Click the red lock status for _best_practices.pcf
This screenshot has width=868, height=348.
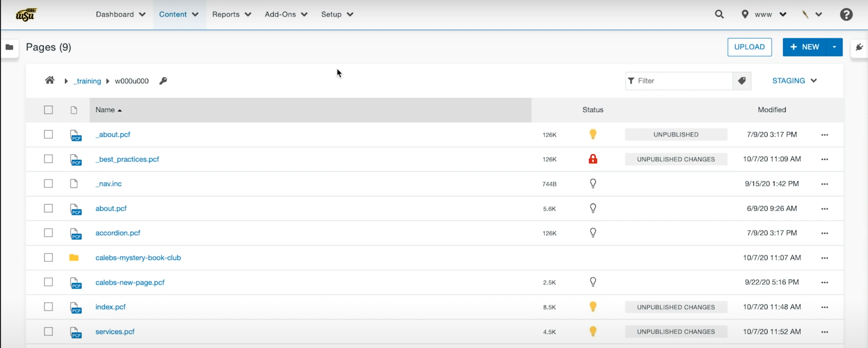pyautogui.click(x=593, y=159)
